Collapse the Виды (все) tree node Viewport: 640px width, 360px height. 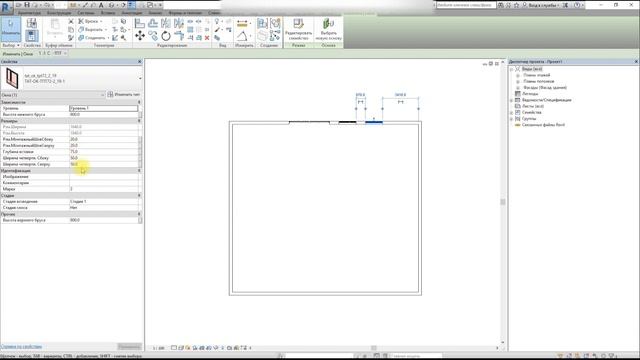(511, 69)
